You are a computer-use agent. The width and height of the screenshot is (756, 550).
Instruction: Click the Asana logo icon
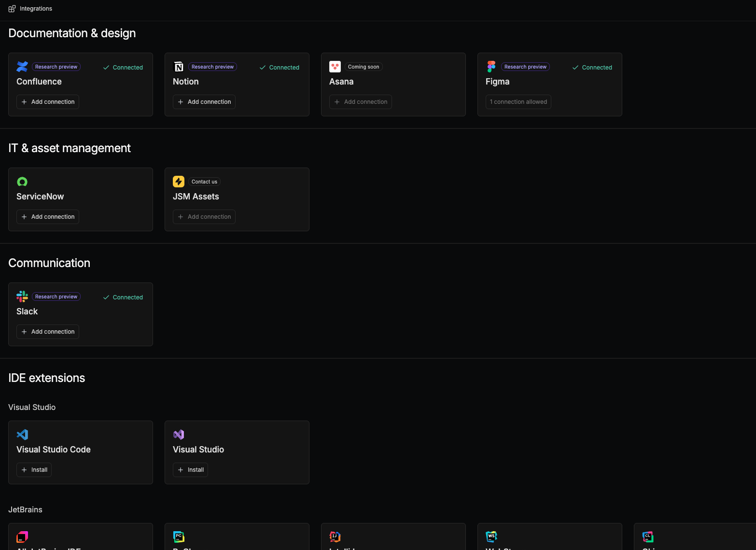(335, 67)
